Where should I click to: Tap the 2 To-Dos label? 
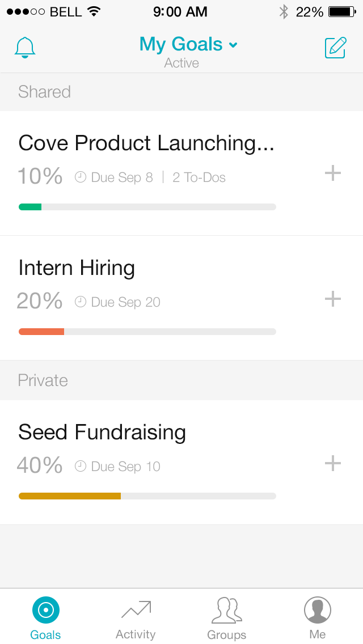[199, 177]
